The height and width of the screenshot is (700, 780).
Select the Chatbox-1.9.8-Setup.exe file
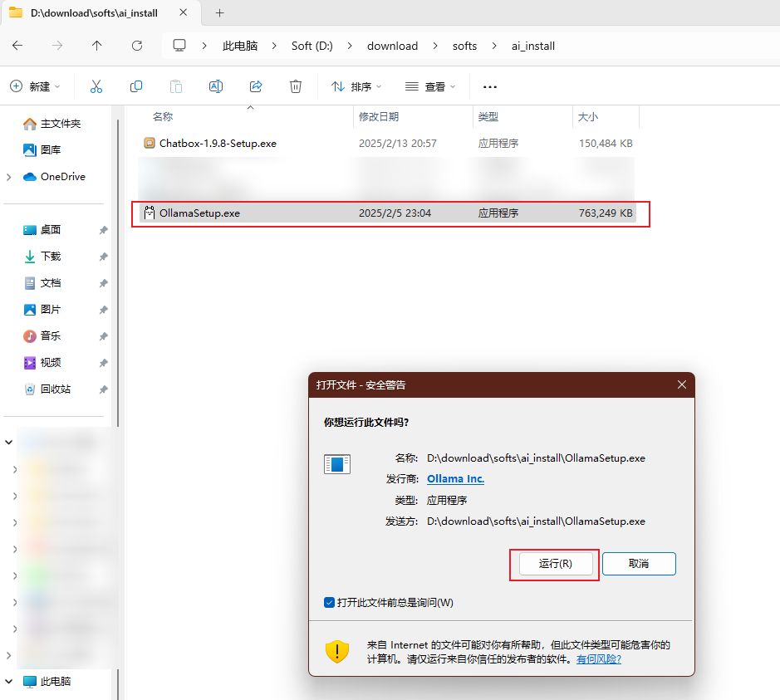(218, 144)
